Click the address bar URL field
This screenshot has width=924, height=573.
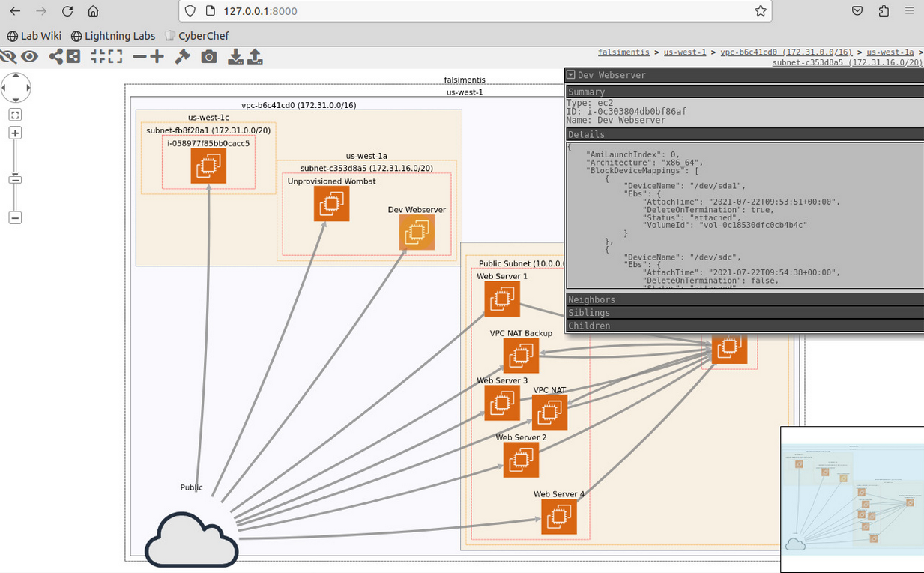tap(475, 11)
